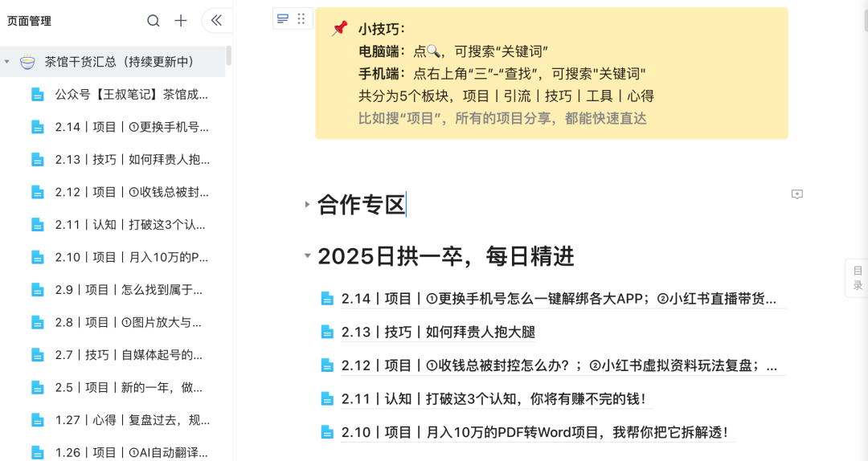Collapse the 茶馆干货汇总 tree root
Viewport: 868px width, 461px height.
(6, 62)
